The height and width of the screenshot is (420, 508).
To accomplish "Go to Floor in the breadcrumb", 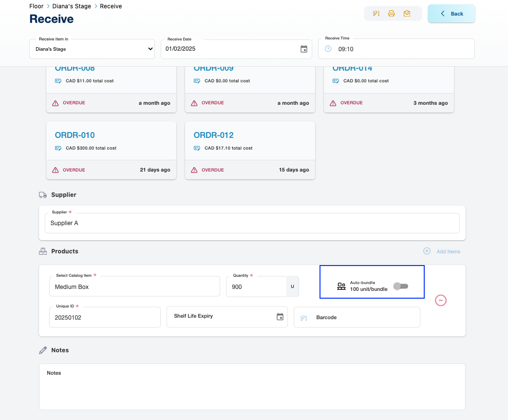I will [x=36, y=6].
